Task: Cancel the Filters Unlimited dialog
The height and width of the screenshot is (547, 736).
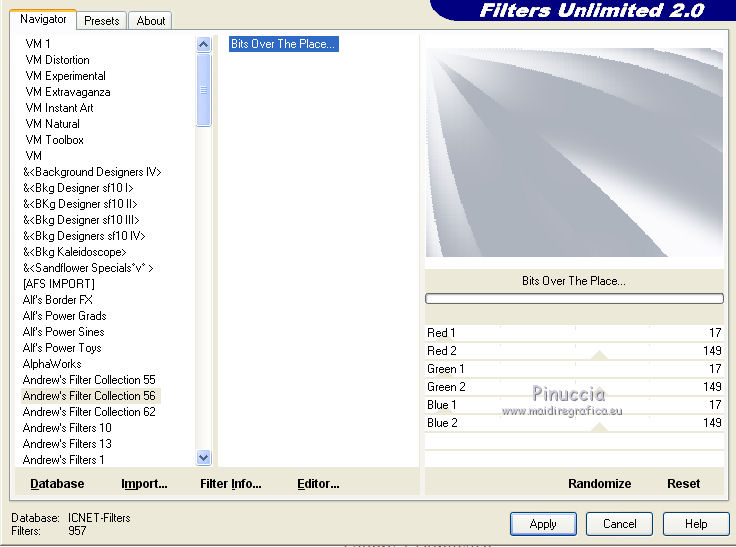Action: 620,524
